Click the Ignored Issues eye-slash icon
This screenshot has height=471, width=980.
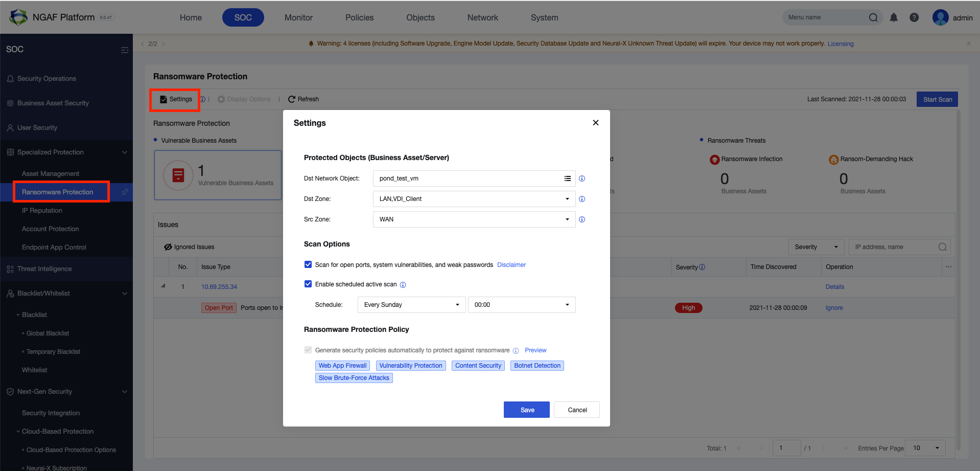tap(168, 247)
